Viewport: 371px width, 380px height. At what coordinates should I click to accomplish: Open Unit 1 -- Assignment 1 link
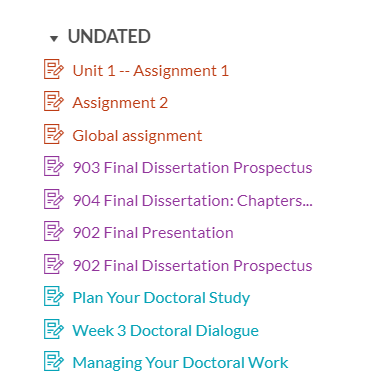(x=151, y=71)
